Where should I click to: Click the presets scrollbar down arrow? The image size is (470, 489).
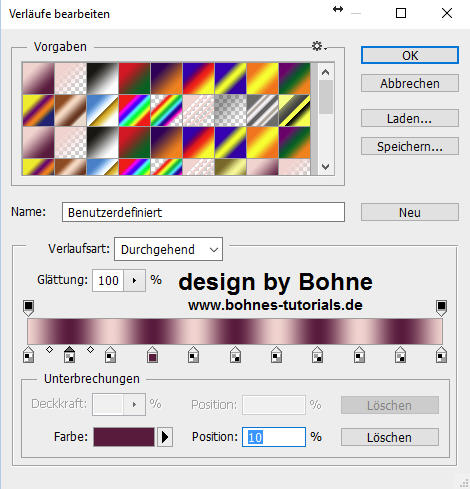coord(325,166)
